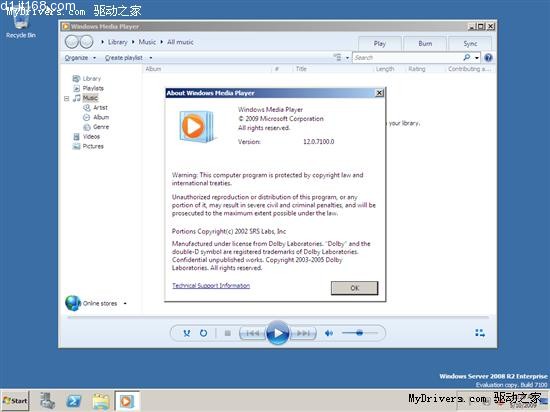Sort by the Contributing artist column header

[x=469, y=69]
